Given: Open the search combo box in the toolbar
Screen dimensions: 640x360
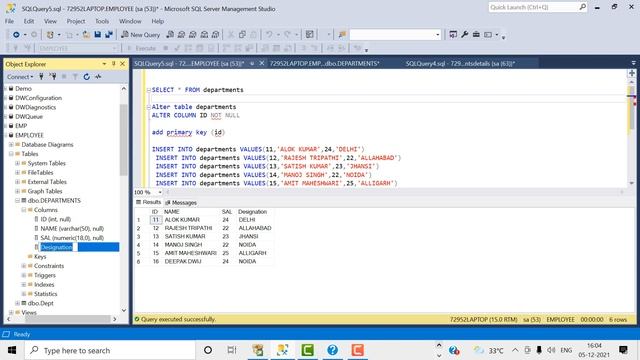Looking at the screenshot, I should pos(395,35).
